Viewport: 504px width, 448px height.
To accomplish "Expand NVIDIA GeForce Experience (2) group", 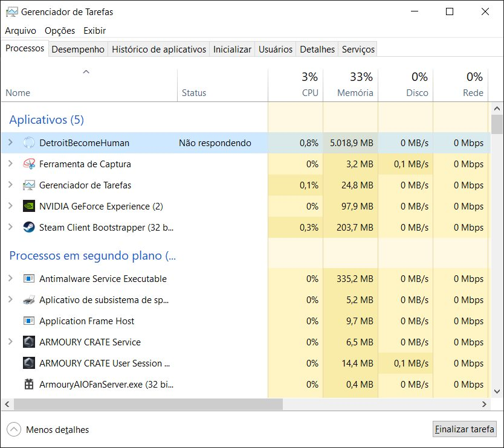I will pyautogui.click(x=10, y=205).
